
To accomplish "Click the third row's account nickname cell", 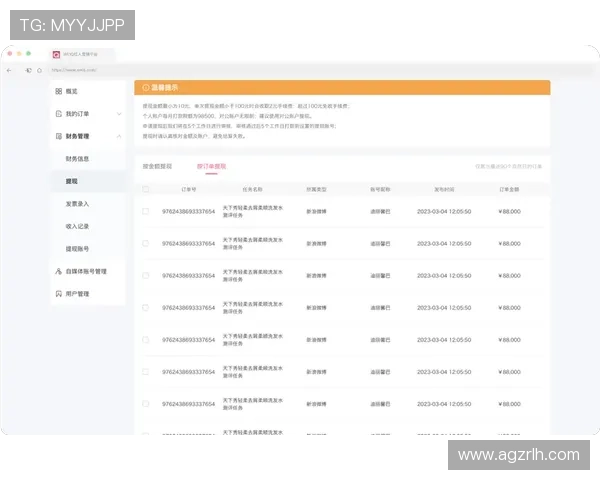I will [x=380, y=276].
